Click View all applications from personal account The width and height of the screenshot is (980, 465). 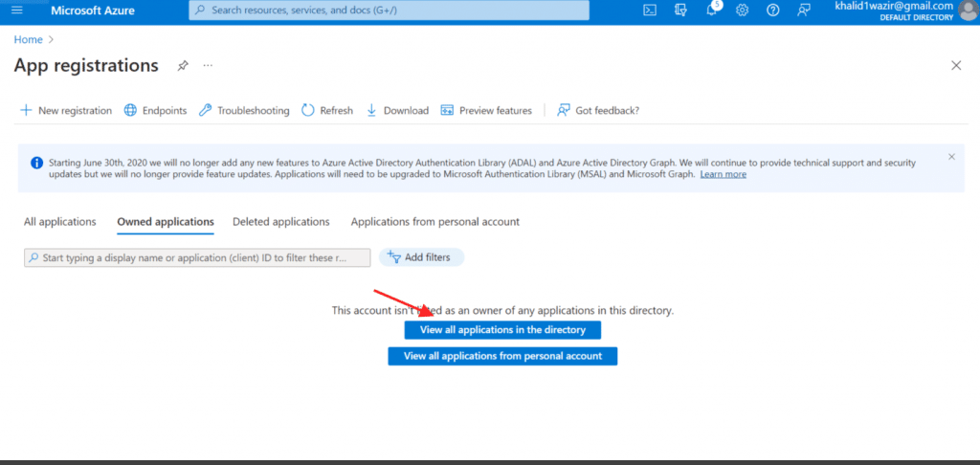[502, 356]
